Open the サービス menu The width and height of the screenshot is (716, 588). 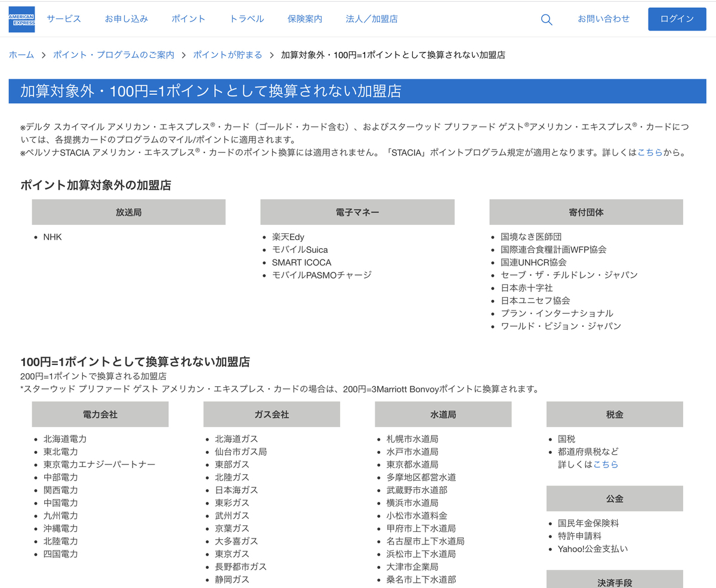point(64,19)
